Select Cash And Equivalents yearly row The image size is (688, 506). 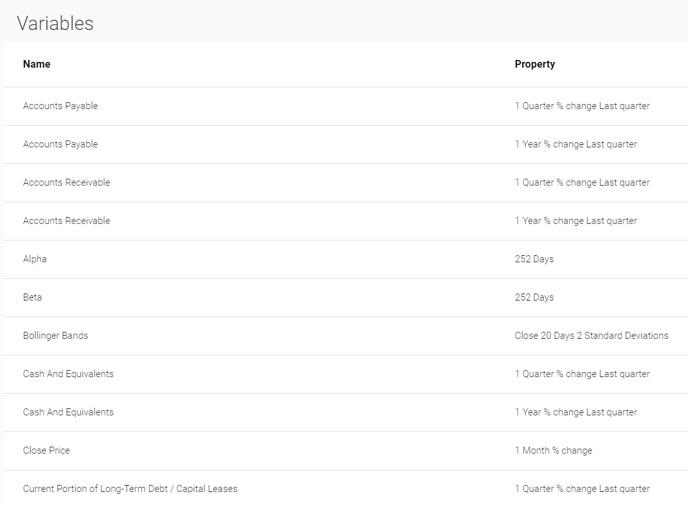pyautogui.click(x=346, y=412)
